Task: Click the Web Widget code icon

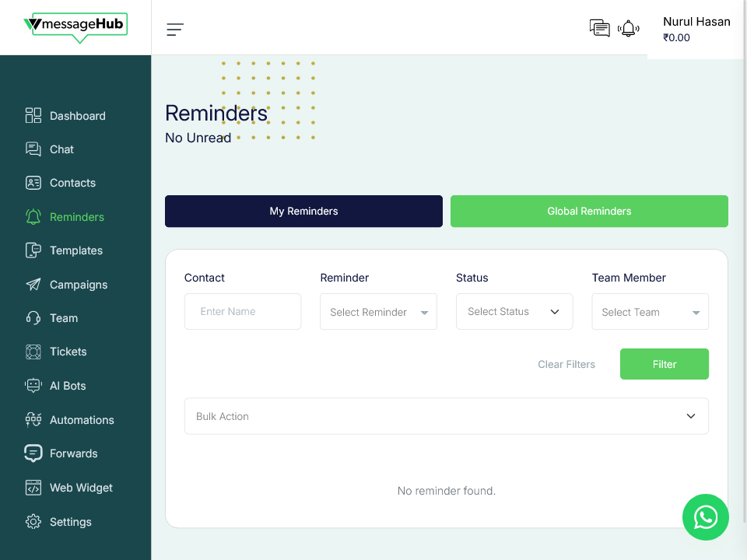Action: point(33,488)
